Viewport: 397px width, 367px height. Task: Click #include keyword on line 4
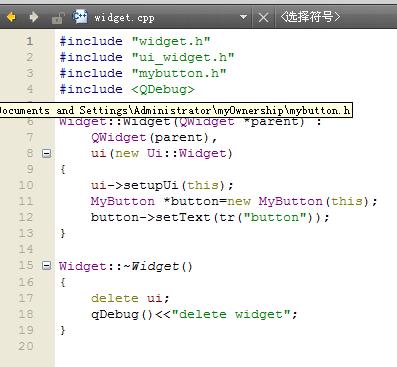pyautogui.click(x=91, y=89)
